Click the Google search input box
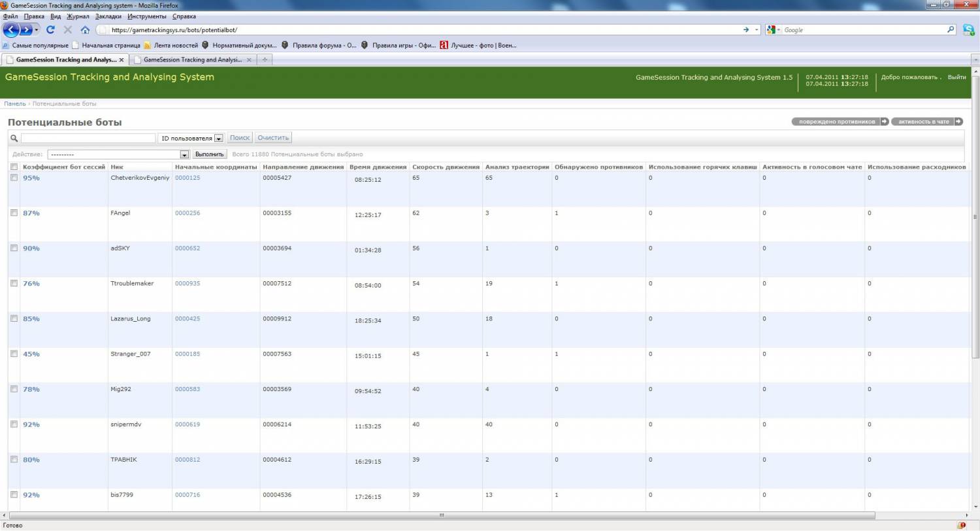980x531 pixels. (x=864, y=29)
